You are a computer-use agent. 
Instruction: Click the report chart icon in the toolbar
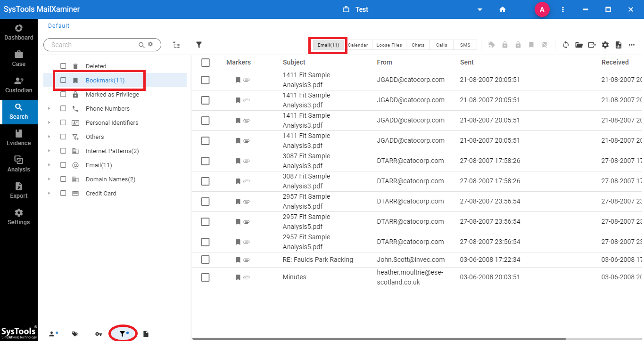(619, 45)
